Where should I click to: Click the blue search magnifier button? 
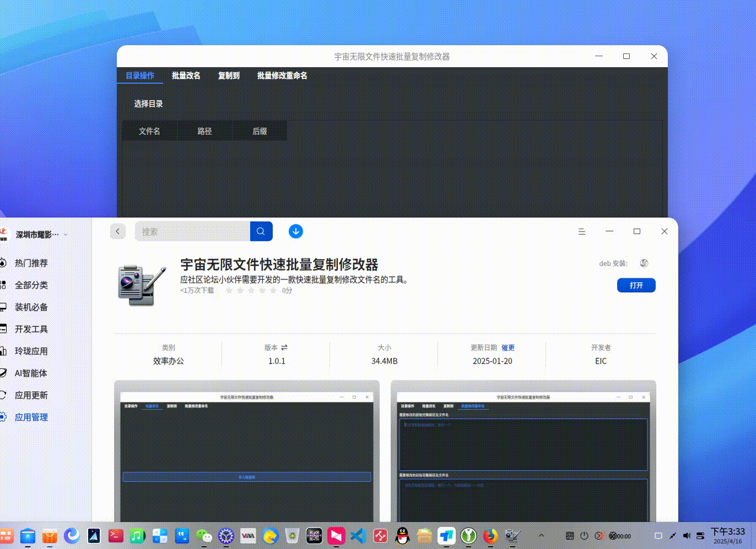coord(261,232)
